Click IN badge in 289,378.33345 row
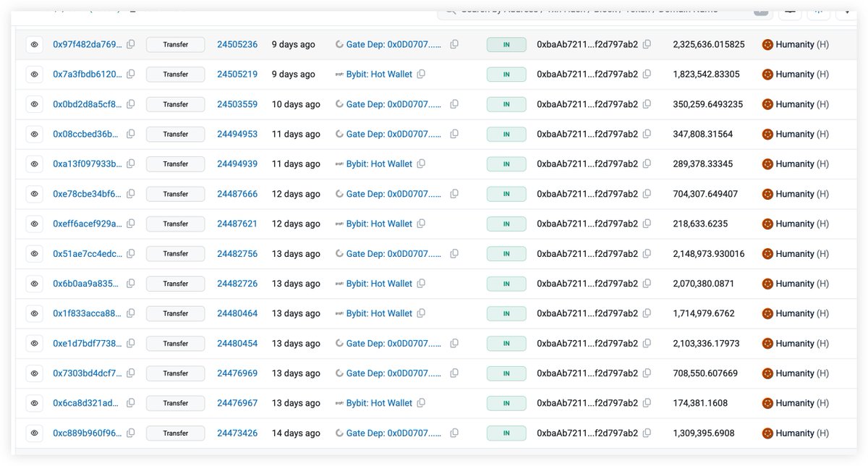This screenshot has width=868, height=466. coord(506,164)
